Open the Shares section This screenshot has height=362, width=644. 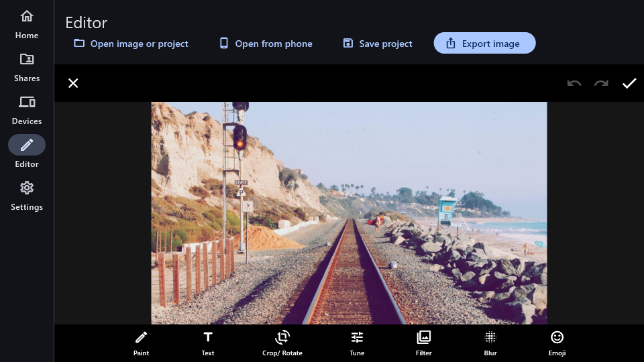point(27,67)
